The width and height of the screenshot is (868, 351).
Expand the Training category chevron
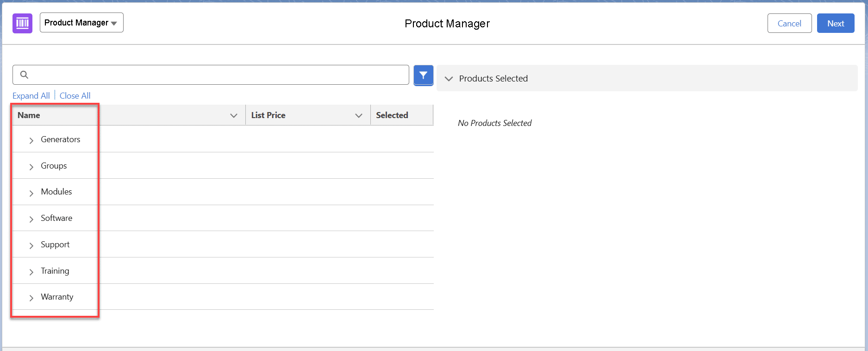(31, 272)
